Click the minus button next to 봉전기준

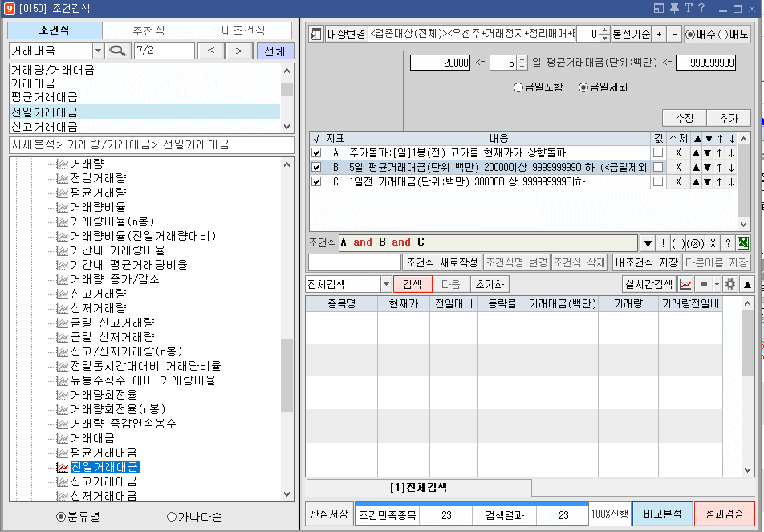[x=674, y=34]
